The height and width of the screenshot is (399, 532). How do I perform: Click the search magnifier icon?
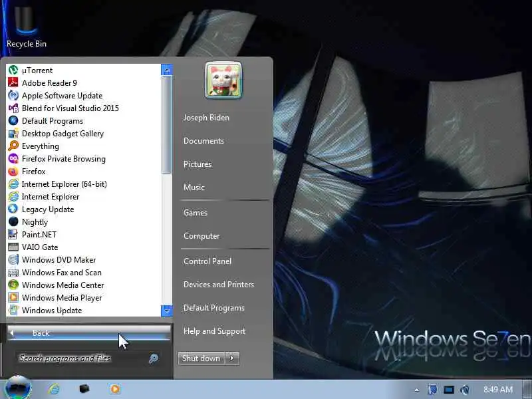coord(154,358)
